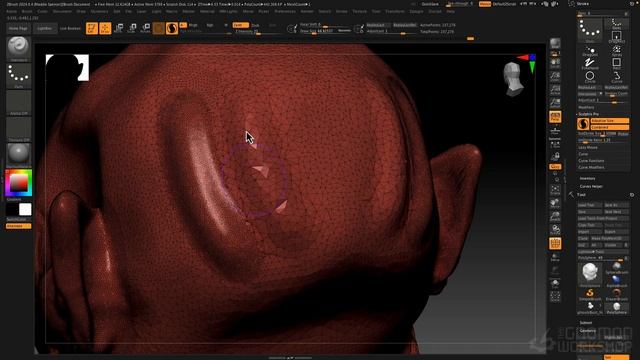Toggle PolyF polyframe display
The image size is (640, 360).
(x=555, y=244)
